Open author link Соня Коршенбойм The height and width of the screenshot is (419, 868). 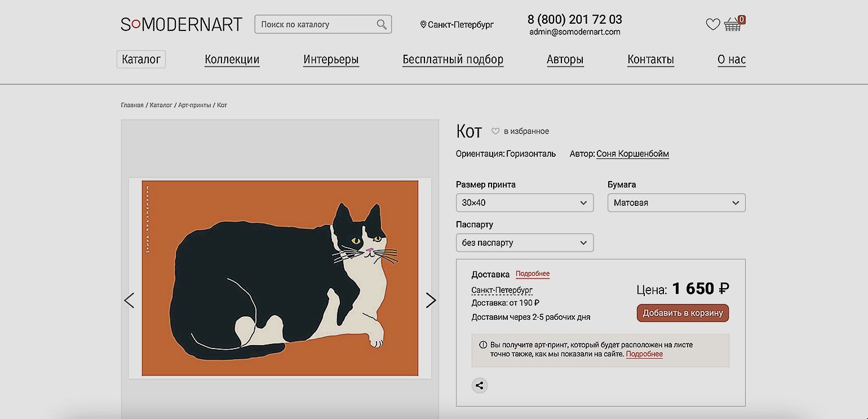point(632,154)
